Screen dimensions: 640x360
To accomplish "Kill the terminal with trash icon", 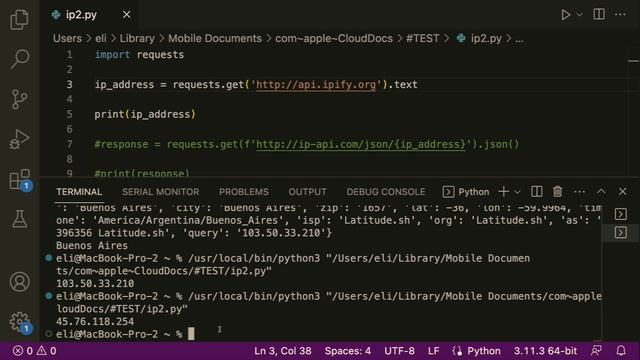I will pos(558,191).
